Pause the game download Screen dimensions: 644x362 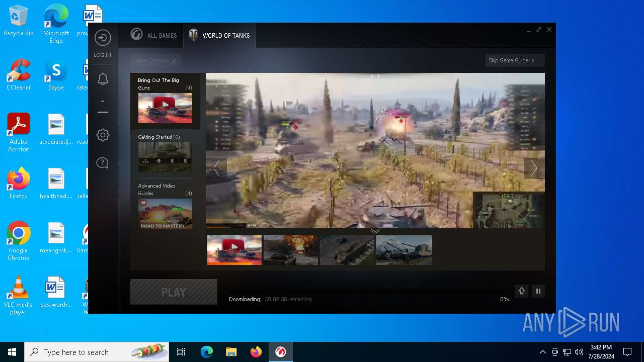[538, 291]
